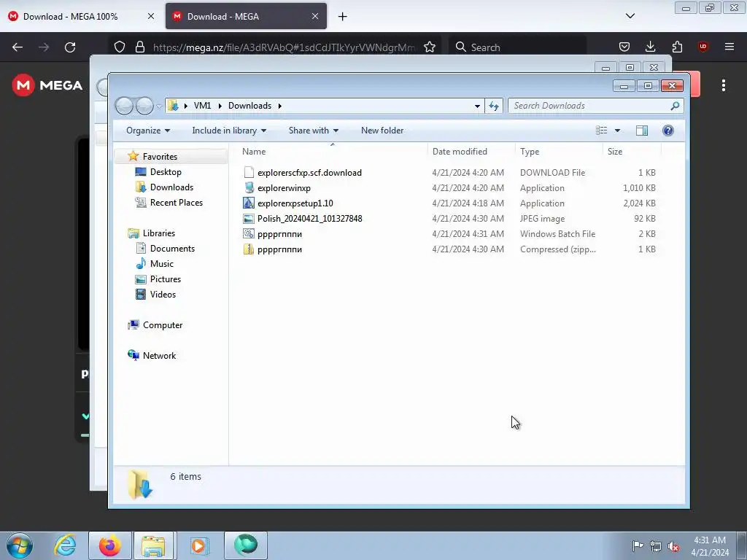Open Include in library menu
Viewport: 747px width, 560px height.
229,131
